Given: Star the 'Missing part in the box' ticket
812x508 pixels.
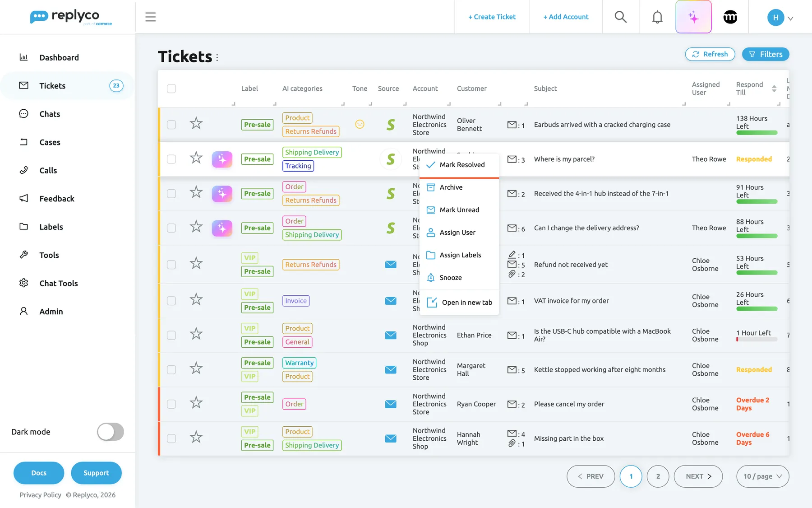Looking at the screenshot, I should tap(196, 437).
